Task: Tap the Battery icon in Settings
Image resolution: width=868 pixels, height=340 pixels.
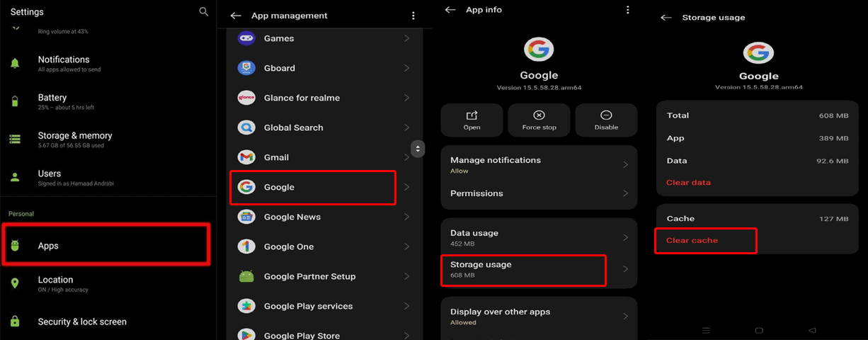Action: click(15, 101)
